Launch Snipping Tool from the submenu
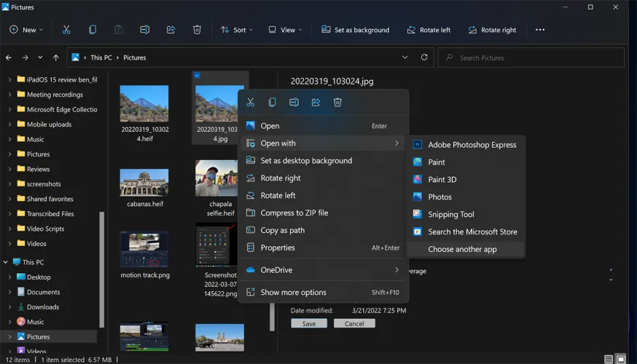This screenshot has height=364, width=637. point(450,215)
